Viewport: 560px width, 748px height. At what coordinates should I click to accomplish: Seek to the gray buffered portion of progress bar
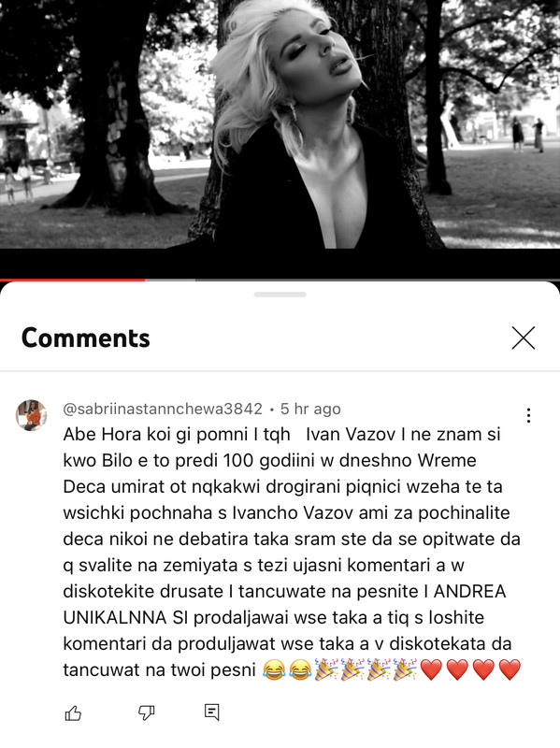170,280
